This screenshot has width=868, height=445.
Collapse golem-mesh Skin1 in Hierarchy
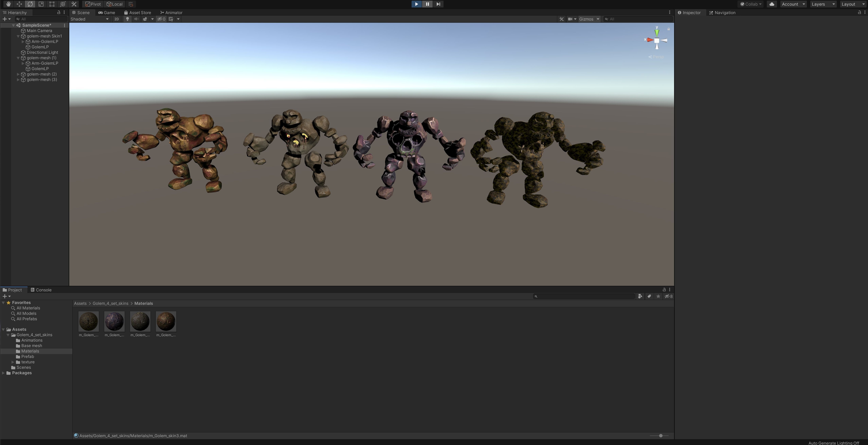(18, 36)
